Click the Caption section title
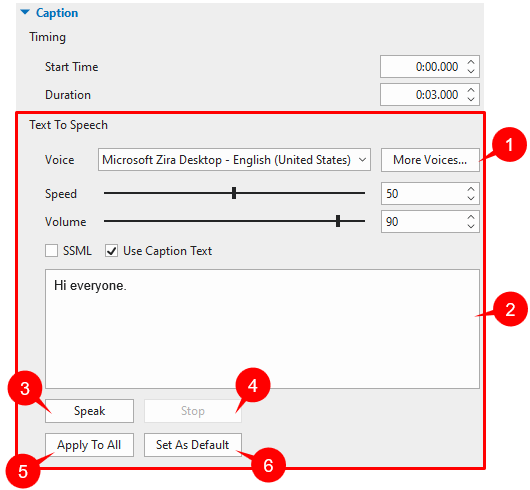This screenshot has height=490, width=530. 57,13
